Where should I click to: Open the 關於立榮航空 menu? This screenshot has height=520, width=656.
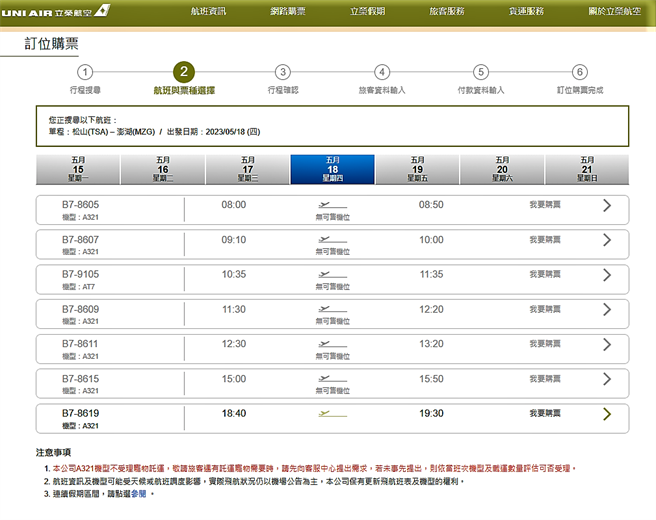615,11
